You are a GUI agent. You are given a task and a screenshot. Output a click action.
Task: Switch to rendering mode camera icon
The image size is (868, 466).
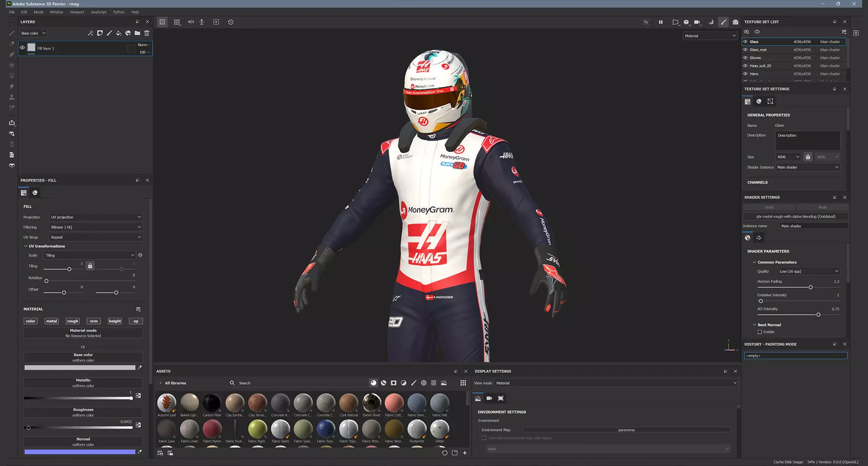coord(736,22)
